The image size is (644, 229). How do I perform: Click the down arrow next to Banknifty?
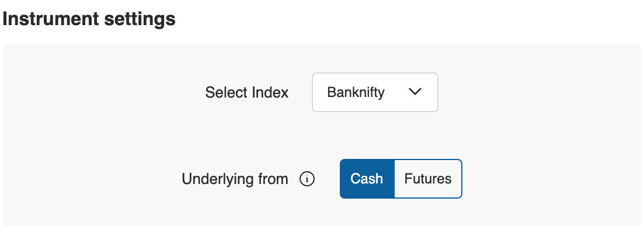pos(415,92)
